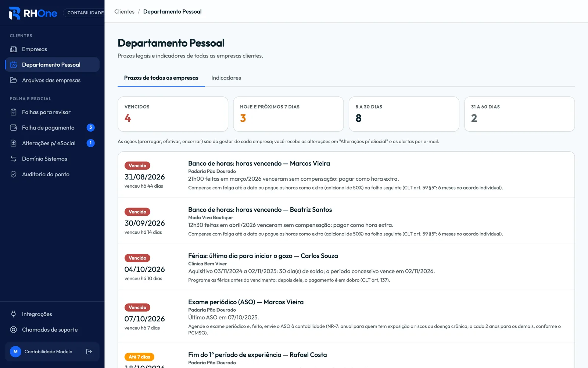Open Domínio Sistemas page

click(52, 159)
